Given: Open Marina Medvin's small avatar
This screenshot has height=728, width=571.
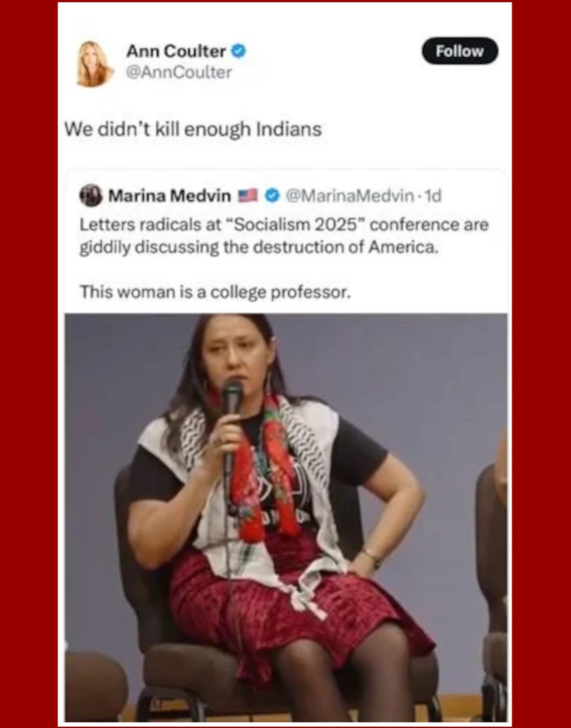Looking at the screenshot, I should pyautogui.click(x=91, y=195).
